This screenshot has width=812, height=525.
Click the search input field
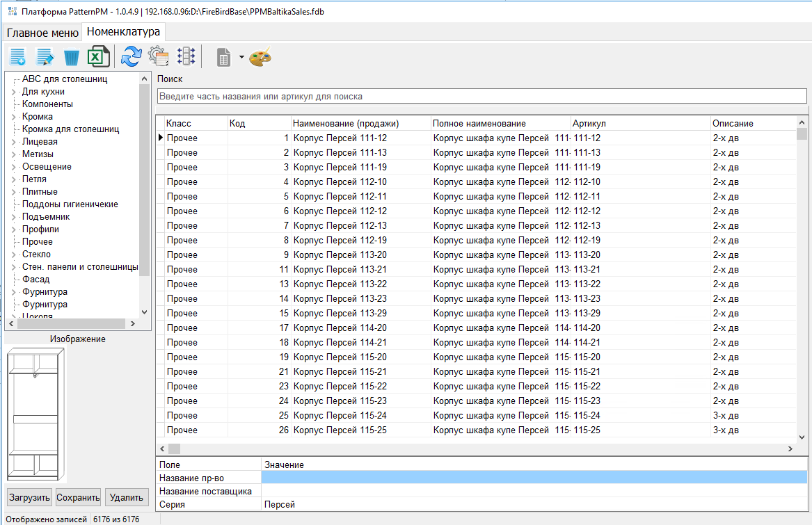click(481, 96)
